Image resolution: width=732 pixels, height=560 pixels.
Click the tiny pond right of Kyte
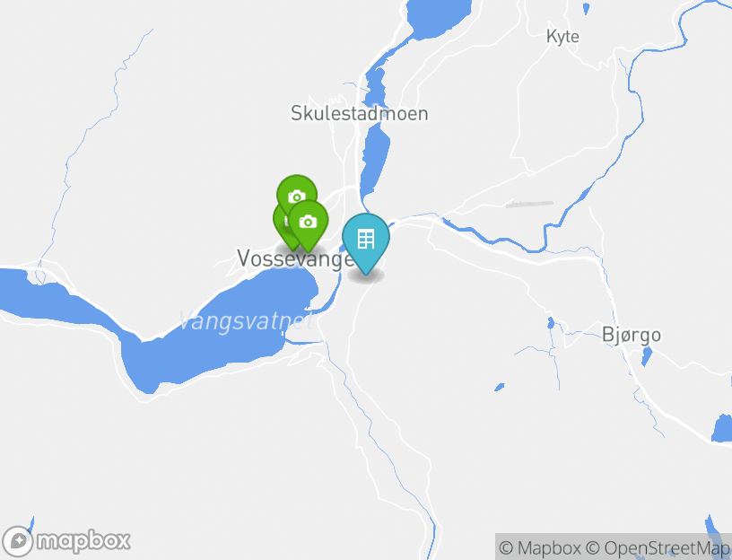pos(586,8)
